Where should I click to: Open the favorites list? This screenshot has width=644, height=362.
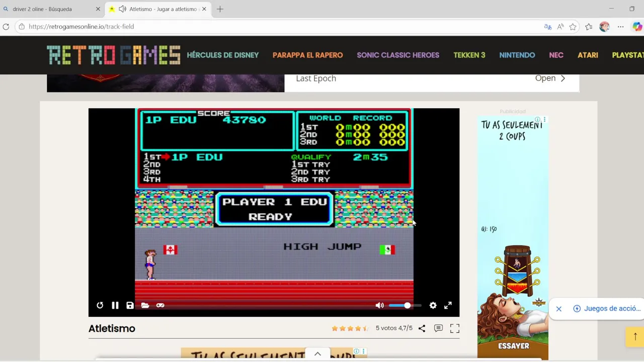pyautogui.click(x=589, y=27)
